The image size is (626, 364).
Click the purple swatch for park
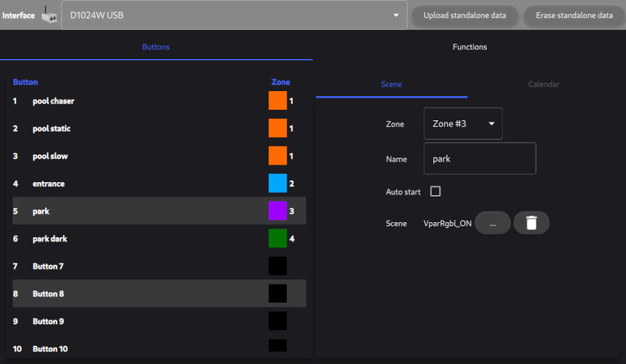(x=277, y=211)
